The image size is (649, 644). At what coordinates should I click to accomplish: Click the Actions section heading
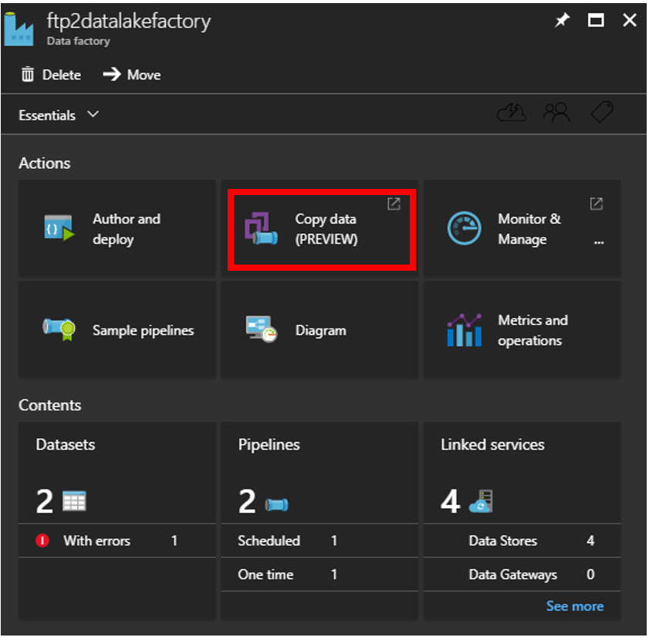click(x=44, y=164)
